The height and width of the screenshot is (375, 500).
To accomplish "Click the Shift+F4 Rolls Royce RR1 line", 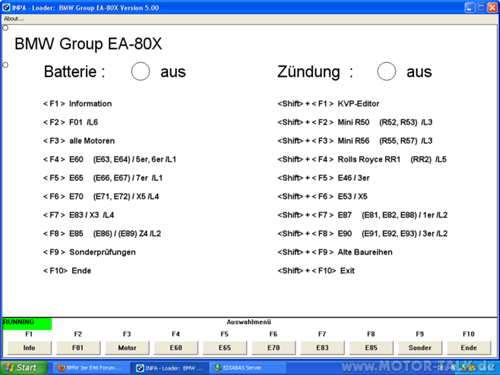I will coord(362,159).
